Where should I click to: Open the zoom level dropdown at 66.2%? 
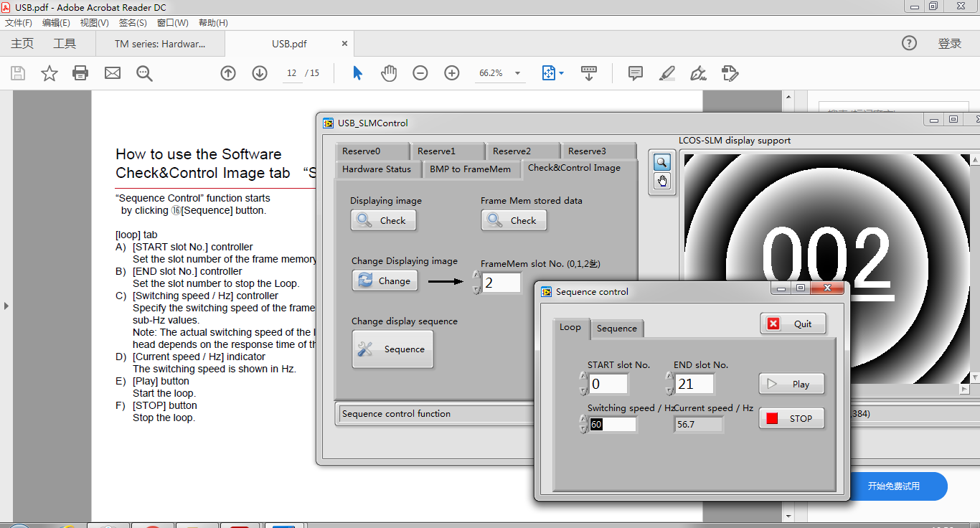(517, 73)
